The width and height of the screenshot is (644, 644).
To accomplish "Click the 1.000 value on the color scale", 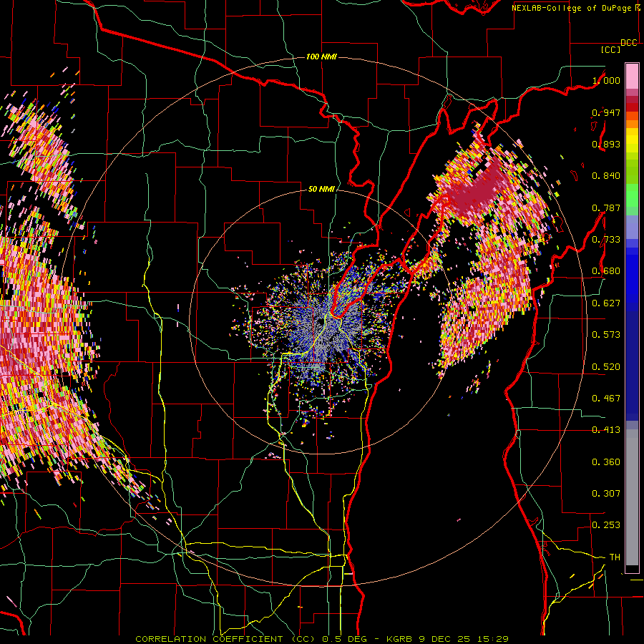I will click(606, 80).
